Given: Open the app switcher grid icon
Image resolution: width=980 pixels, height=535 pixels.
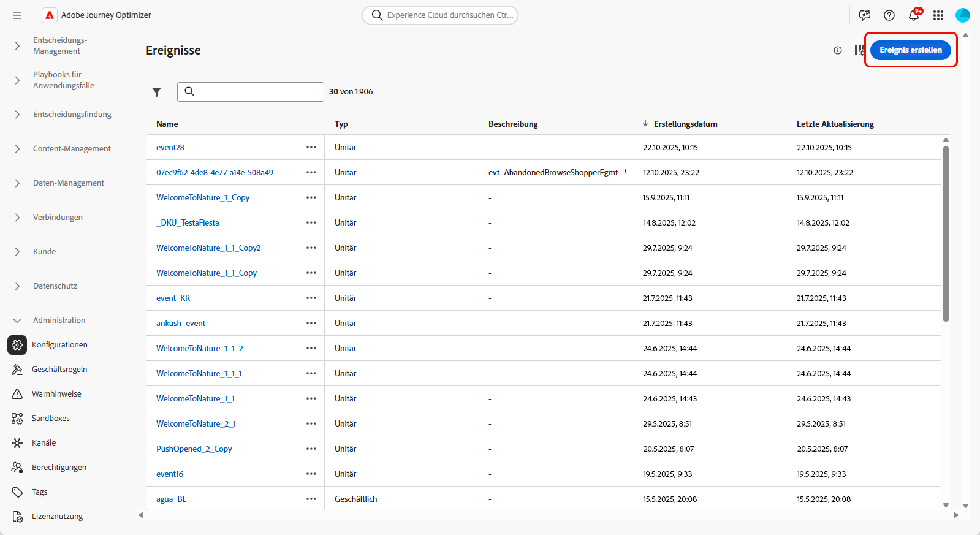Looking at the screenshot, I should pyautogui.click(x=938, y=15).
